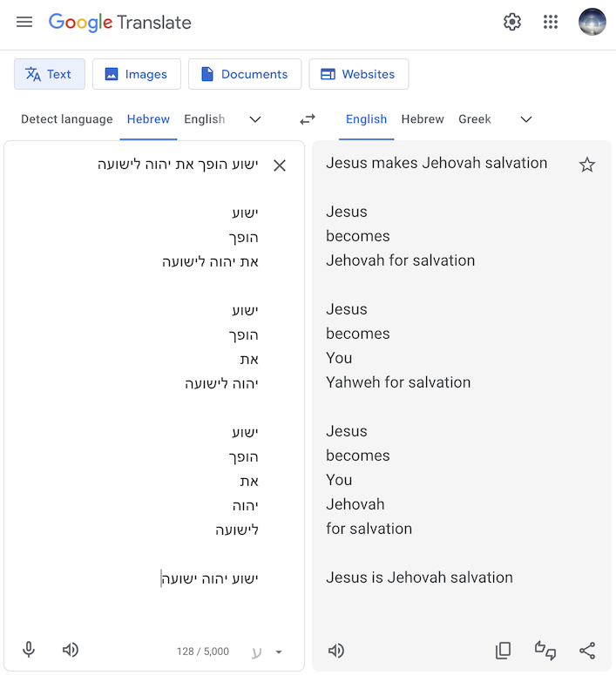
Task: Expand source language list chevron
Action: coord(255,119)
